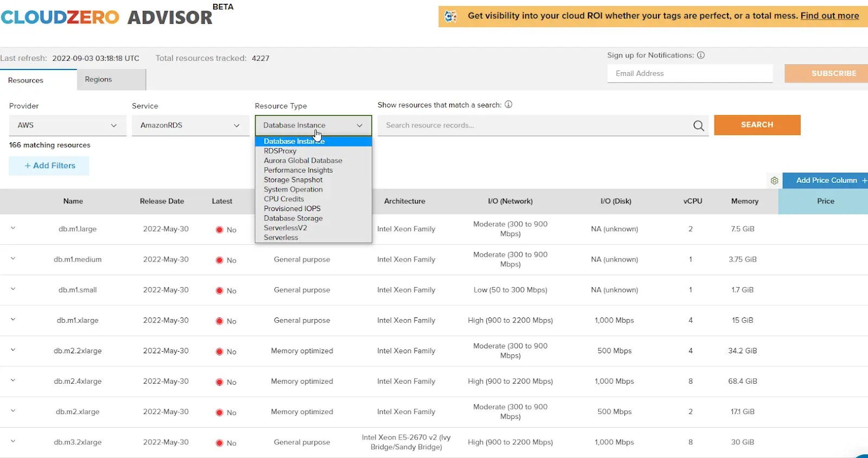This screenshot has width=868, height=458.
Task: Click Add Filters button
Action: (49, 166)
